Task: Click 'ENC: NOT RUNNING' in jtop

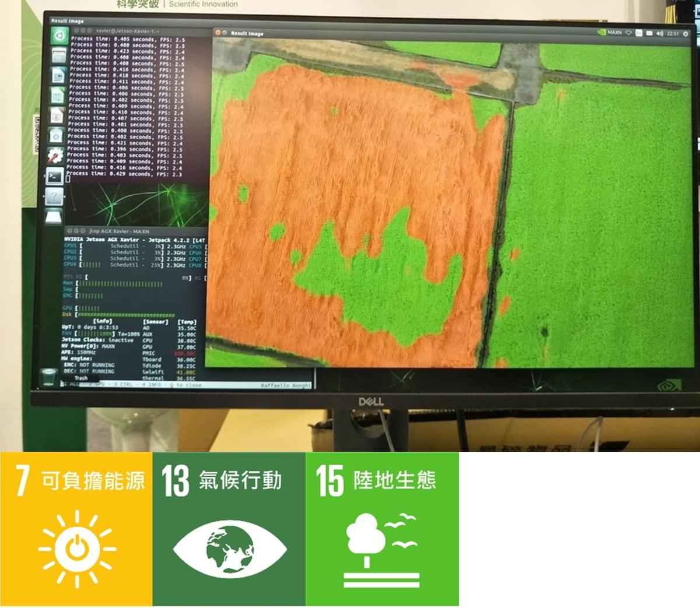Action: 89,365
